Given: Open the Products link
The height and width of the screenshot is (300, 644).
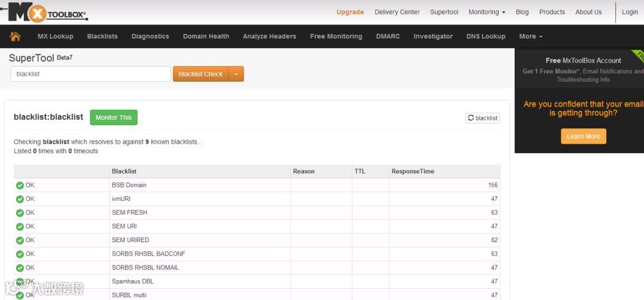Looking at the screenshot, I should click(552, 12).
